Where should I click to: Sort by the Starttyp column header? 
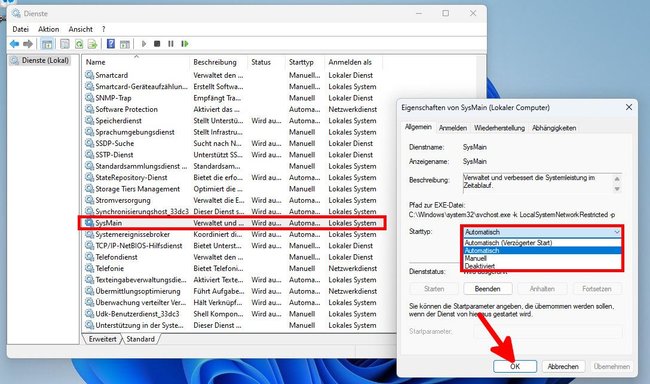304,62
